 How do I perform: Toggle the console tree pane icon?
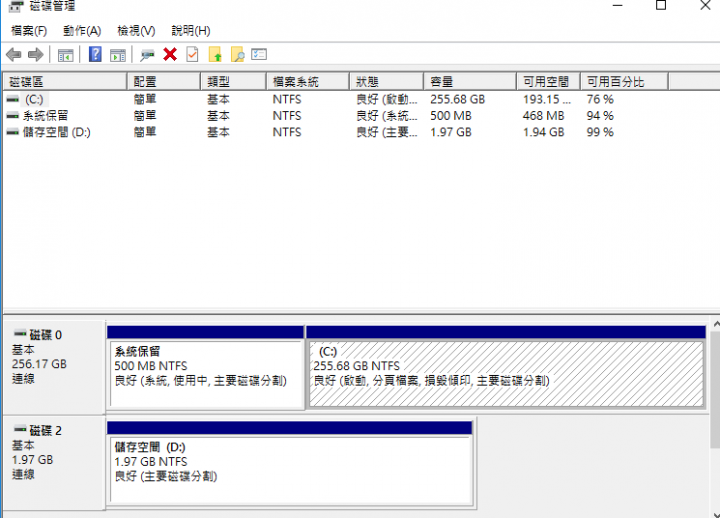(65, 55)
